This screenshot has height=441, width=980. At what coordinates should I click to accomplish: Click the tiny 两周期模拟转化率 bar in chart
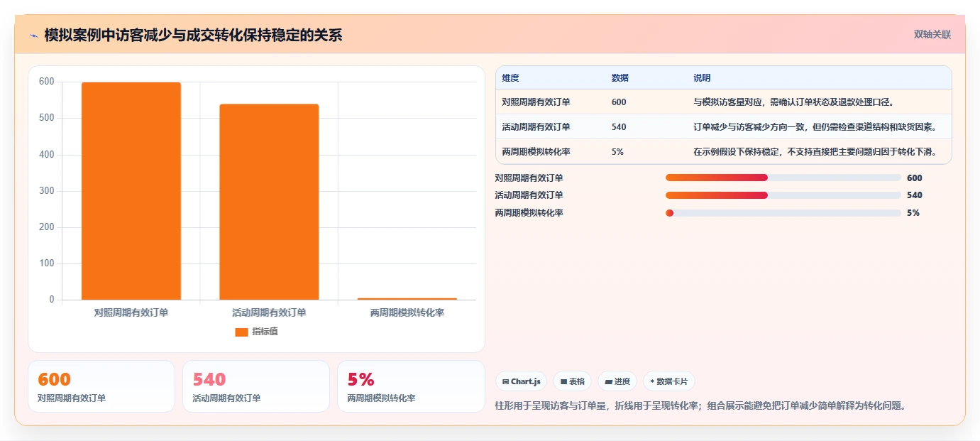point(407,299)
